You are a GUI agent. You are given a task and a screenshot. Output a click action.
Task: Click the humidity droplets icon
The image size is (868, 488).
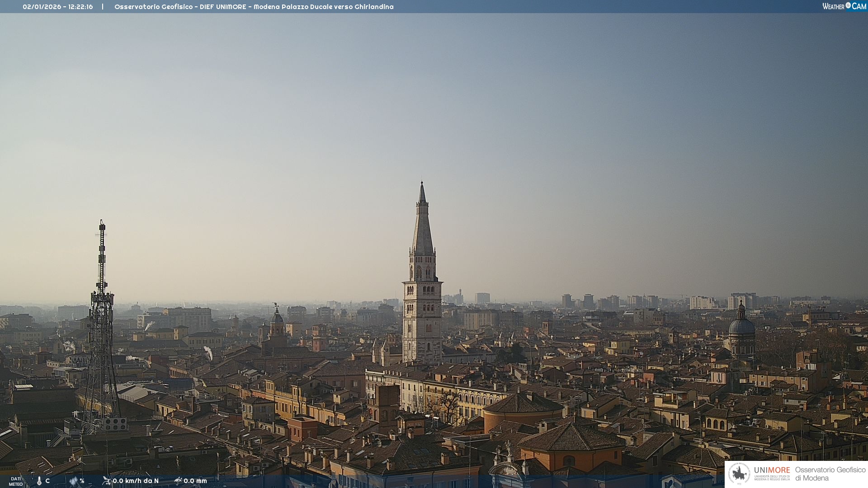click(x=73, y=481)
